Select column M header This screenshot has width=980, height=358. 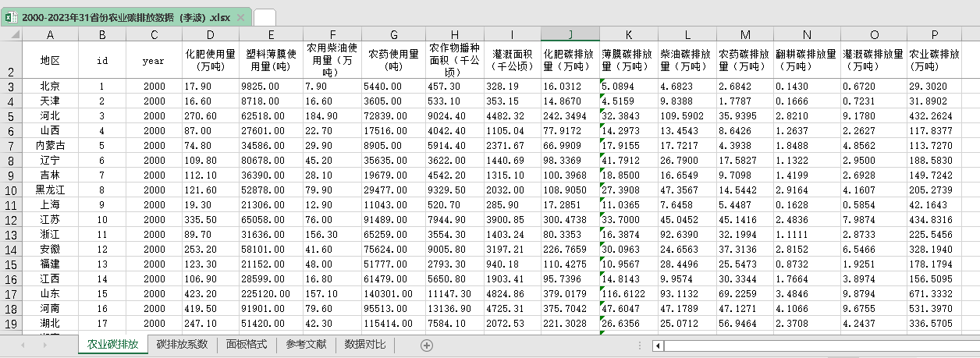(x=745, y=34)
